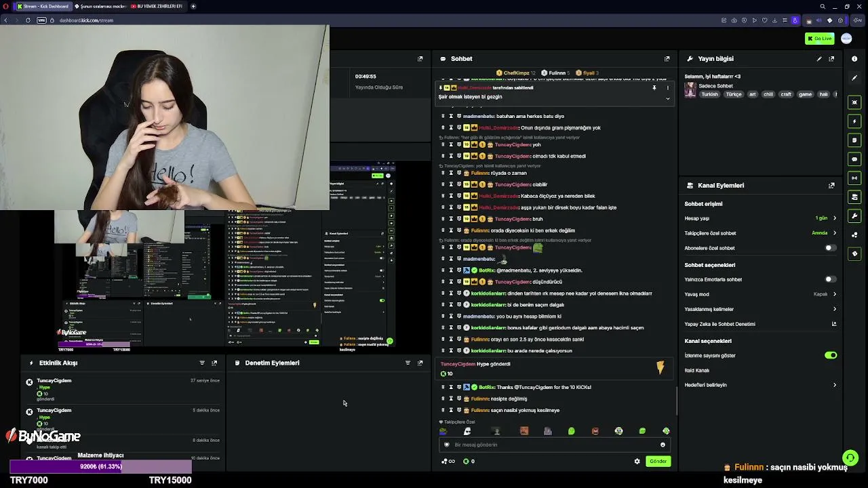Image resolution: width=868 pixels, height=488 pixels.
Task: Open the info icon in right sidebar
Action: [854, 58]
